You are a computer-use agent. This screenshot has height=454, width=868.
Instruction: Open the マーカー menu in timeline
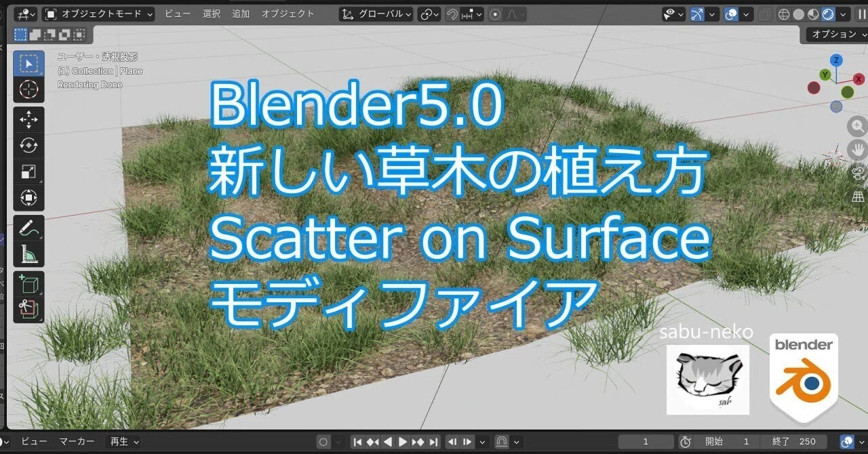click(x=77, y=442)
